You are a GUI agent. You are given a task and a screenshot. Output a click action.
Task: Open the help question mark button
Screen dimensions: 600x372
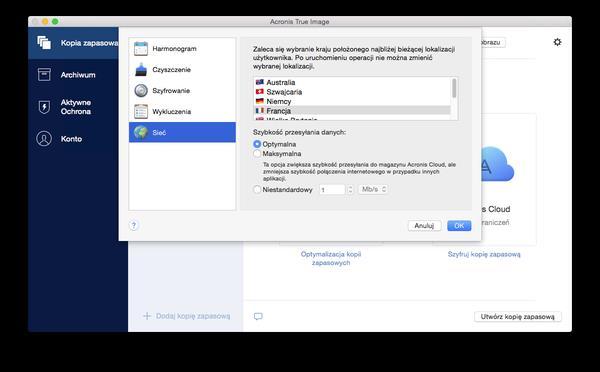134,225
